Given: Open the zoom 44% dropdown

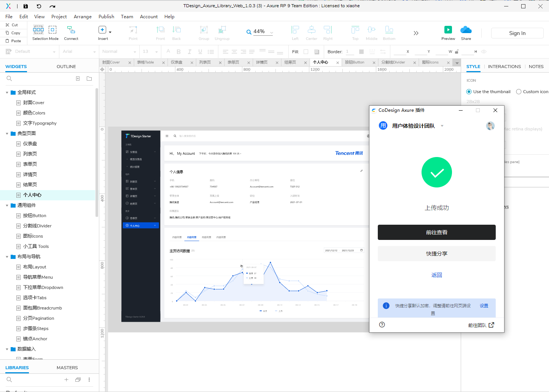Looking at the screenshot, I should click(271, 33).
